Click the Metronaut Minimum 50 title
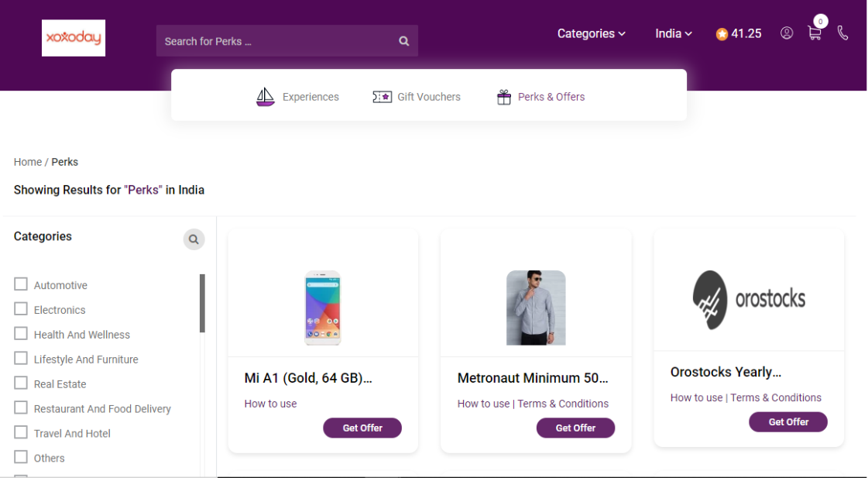This screenshot has width=868, height=478. click(533, 378)
